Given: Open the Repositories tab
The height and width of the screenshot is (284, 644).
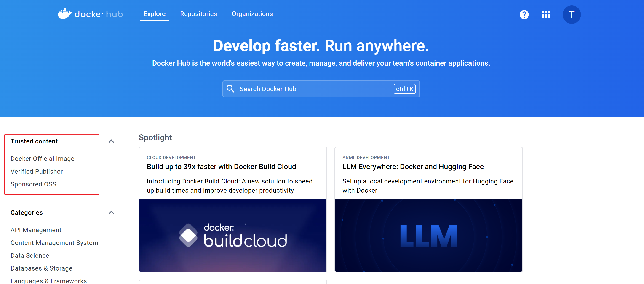Looking at the screenshot, I should (x=198, y=14).
